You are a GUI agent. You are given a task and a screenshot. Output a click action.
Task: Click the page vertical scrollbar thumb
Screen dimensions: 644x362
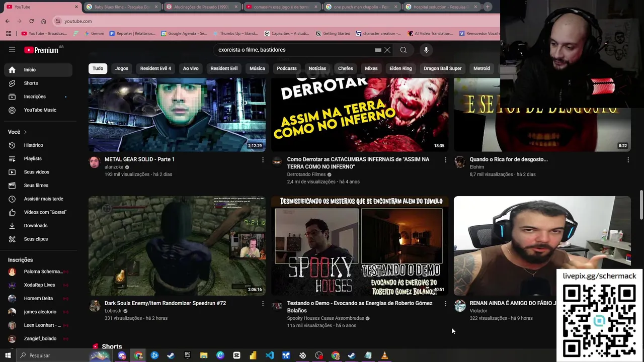click(x=641, y=205)
